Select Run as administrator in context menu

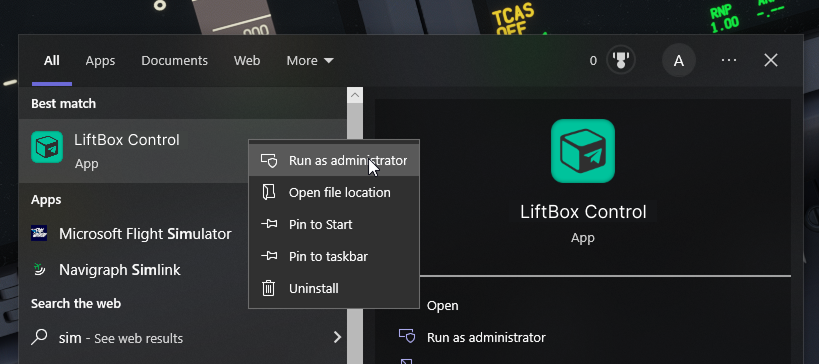[x=334, y=161]
